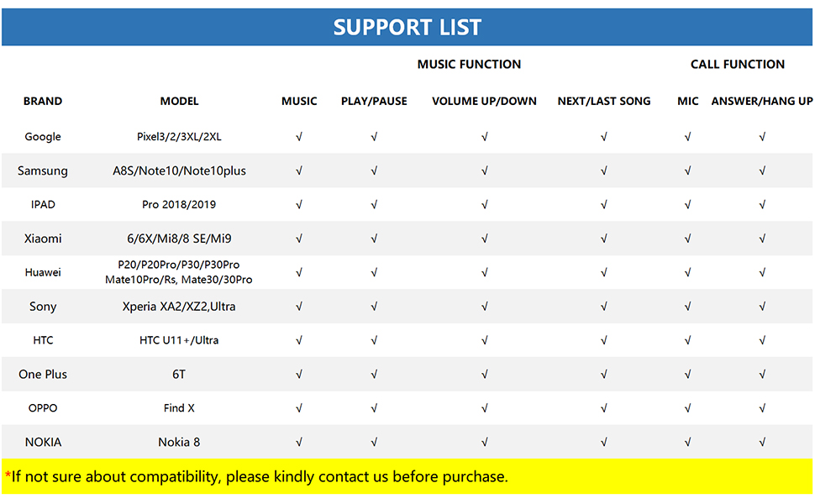Screen dimensions: 815x504
Task: Click the Sony row VOLUME UP/DOWN checkmark
Action: pos(484,307)
